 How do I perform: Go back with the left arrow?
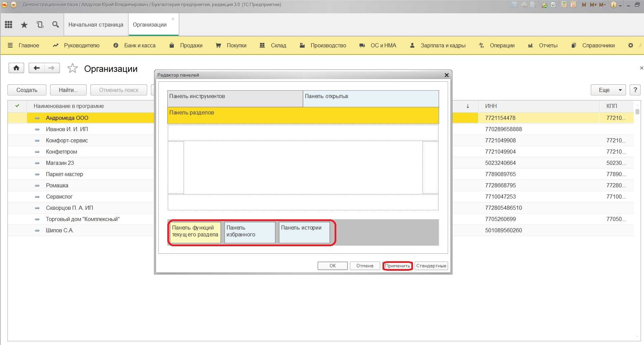click(x=36, y=68)
